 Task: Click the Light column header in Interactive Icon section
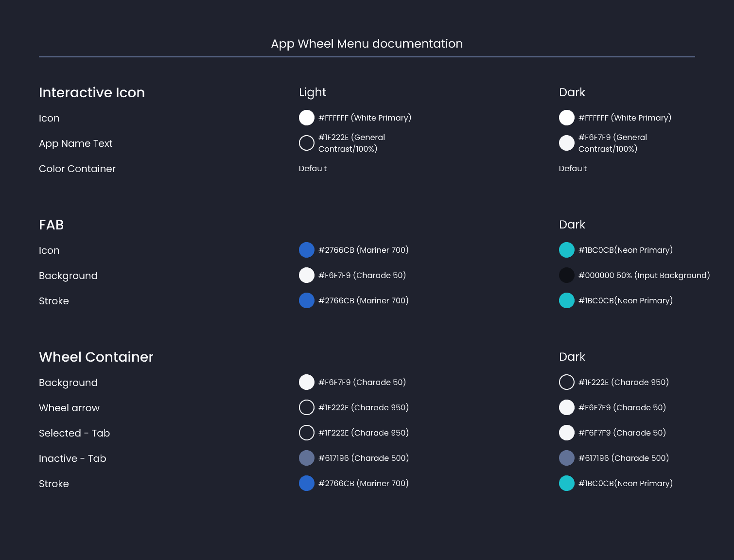click(x=313, y=92)
